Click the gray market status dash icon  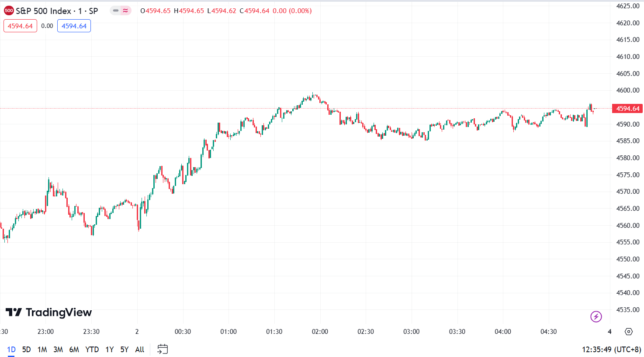click(x=116, y=11)
